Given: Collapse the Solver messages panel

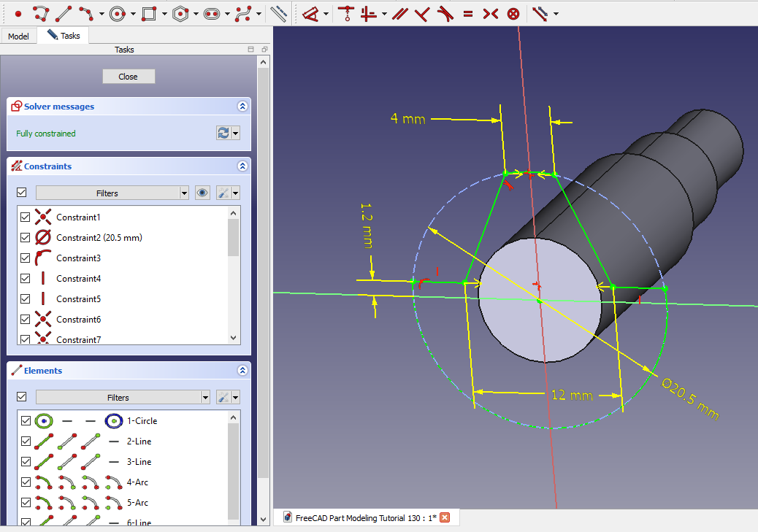Looking at the screenshot, I should point(242,107).
